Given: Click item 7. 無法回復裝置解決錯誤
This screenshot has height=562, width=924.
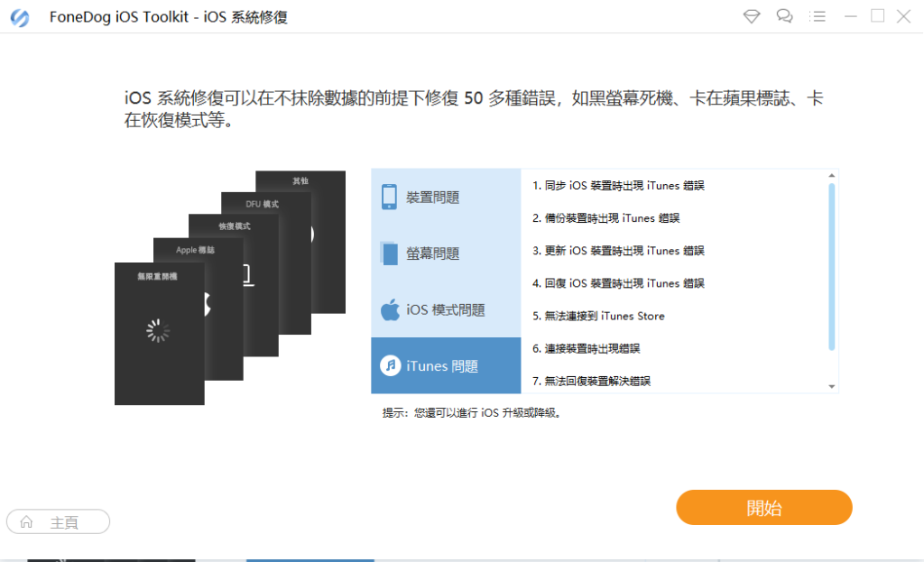Looking at the screenshot, I should tap(591, 382).
